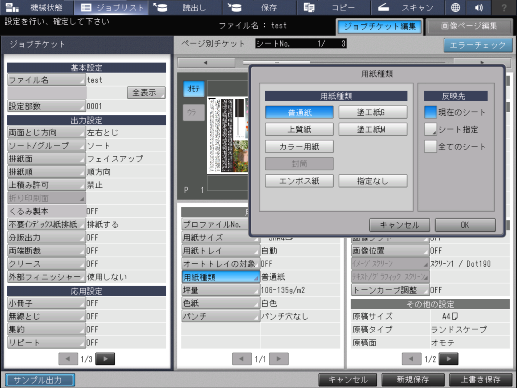
Task: Choose 上質紙 paper type
Action: (x=299, y=129)
